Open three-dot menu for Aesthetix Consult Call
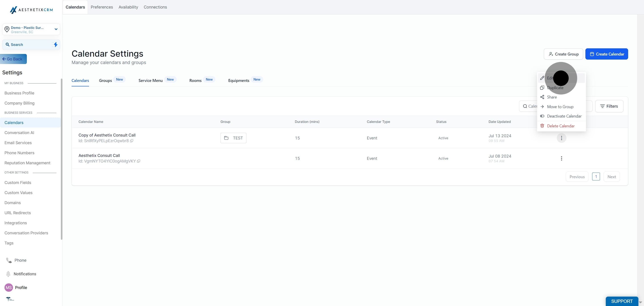The image size is (644, 306). (561, 158)
